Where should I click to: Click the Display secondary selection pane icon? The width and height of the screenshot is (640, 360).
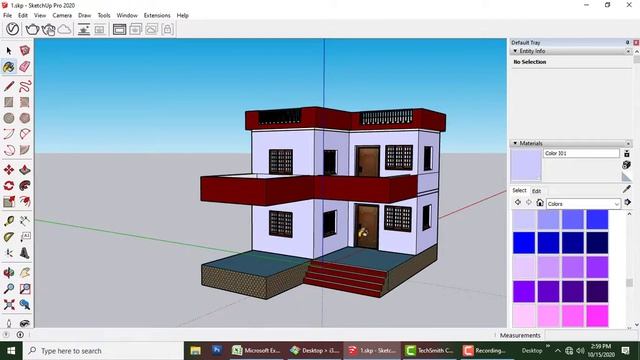627,153
